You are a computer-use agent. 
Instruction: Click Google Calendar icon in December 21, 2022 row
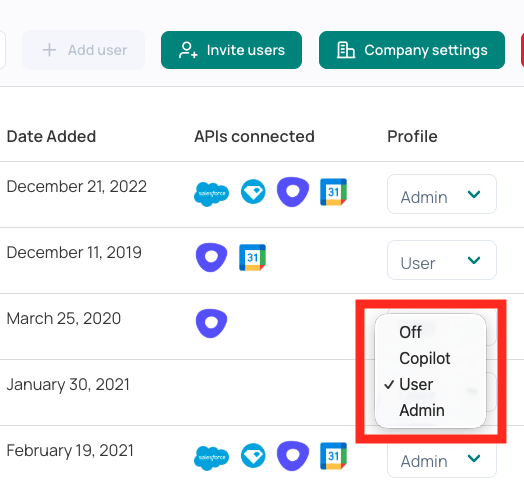333,192
